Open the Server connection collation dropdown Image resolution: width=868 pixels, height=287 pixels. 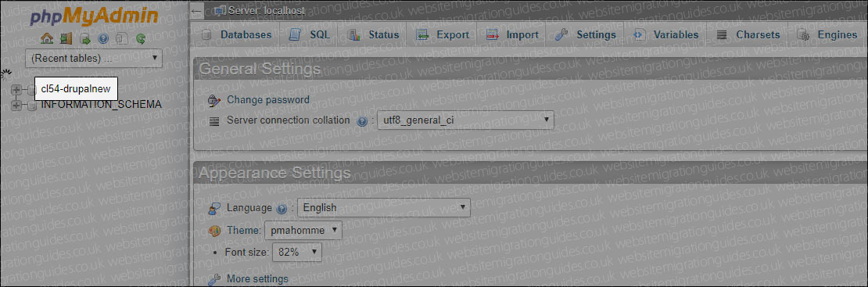[465, 120]
